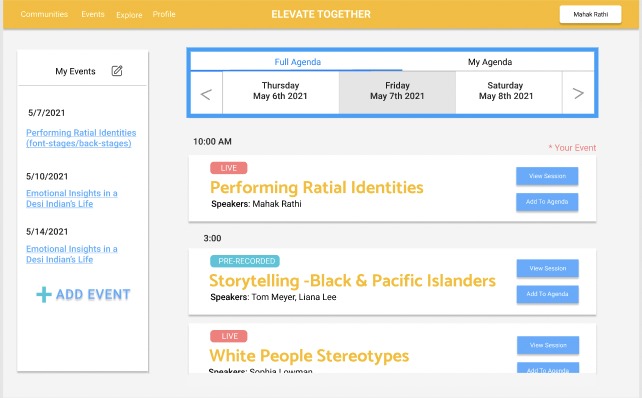
Task: Click the White People Stereotypes title
Action: pyautogui.click(x=309, y=356)
